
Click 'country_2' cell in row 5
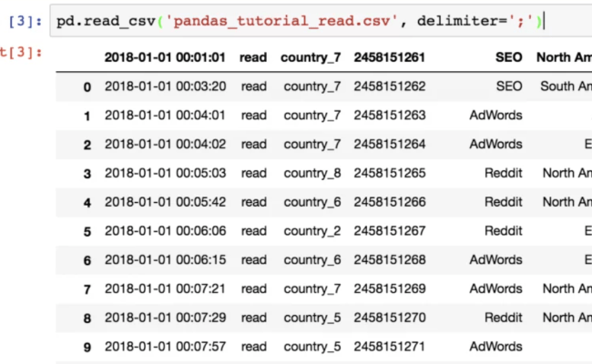pos(312,231)
